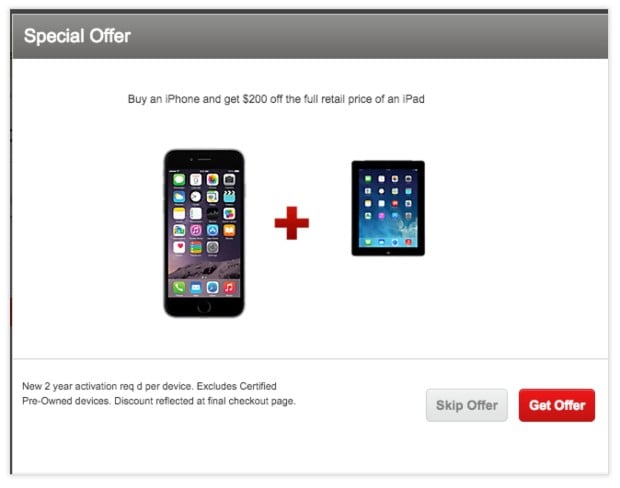Tap the Photos flower icon on the iPhone
This screenshot has height=488, width=620.
click(x=212, y=180)
